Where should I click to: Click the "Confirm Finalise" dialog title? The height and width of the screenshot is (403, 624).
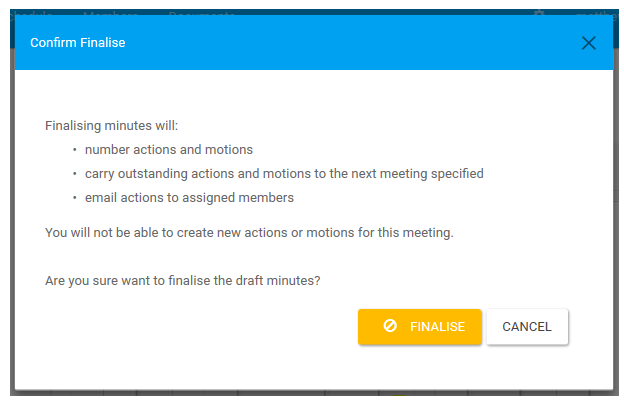78,43
